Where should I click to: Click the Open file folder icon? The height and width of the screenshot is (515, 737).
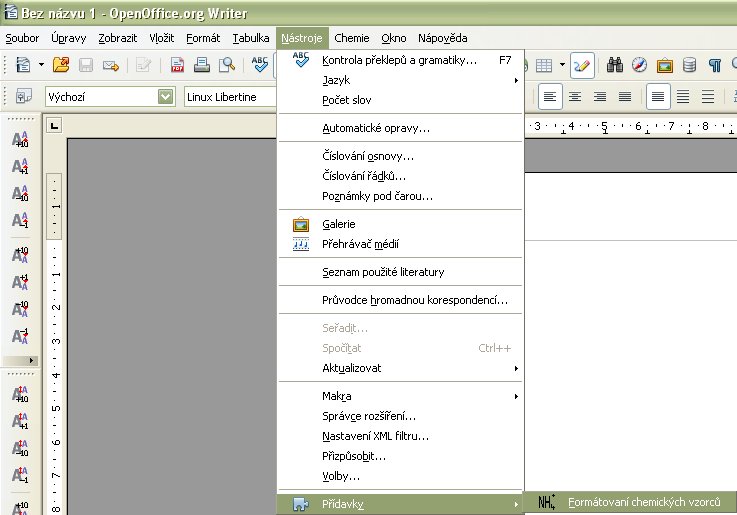[61, 65]
